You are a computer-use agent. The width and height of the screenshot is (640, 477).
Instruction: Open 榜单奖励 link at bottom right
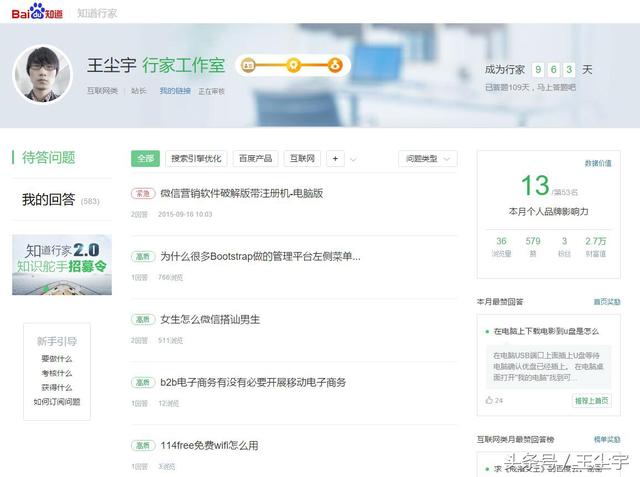coord(607,439)
